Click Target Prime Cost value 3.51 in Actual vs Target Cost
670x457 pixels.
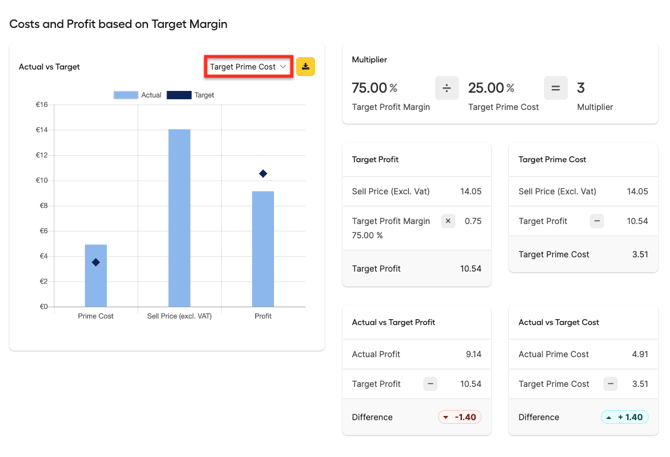point(640,384)
